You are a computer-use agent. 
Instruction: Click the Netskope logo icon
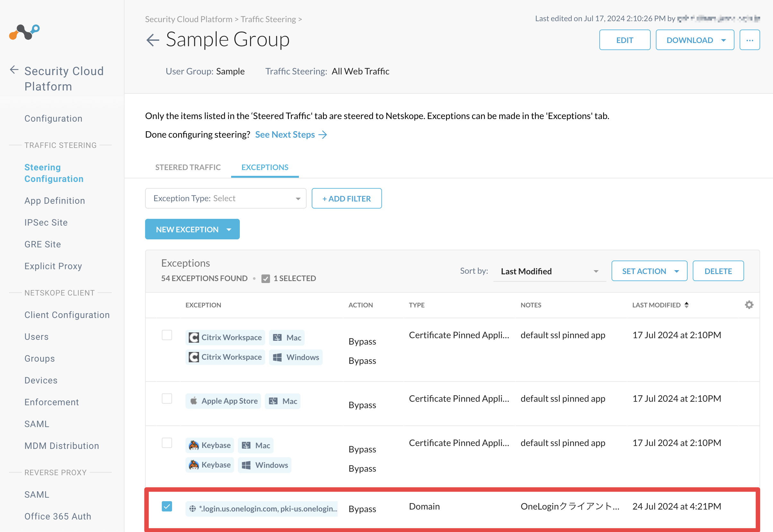coord(24,32)
